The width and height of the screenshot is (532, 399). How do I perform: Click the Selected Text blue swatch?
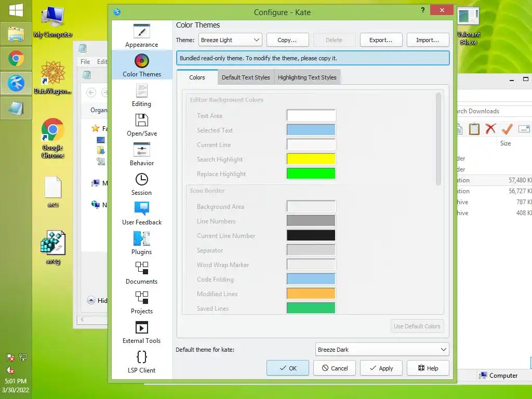311,130
